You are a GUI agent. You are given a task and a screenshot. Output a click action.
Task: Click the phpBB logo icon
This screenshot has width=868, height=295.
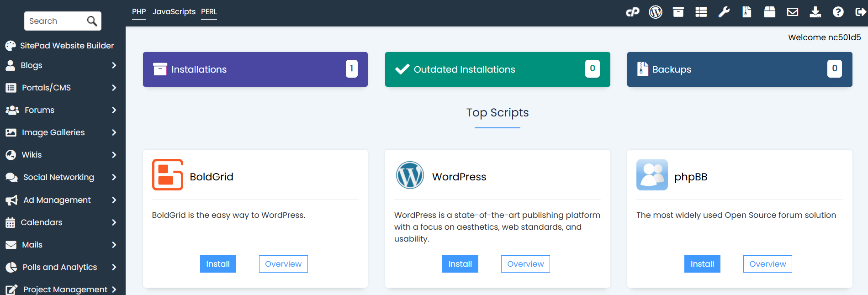point(652,174)
